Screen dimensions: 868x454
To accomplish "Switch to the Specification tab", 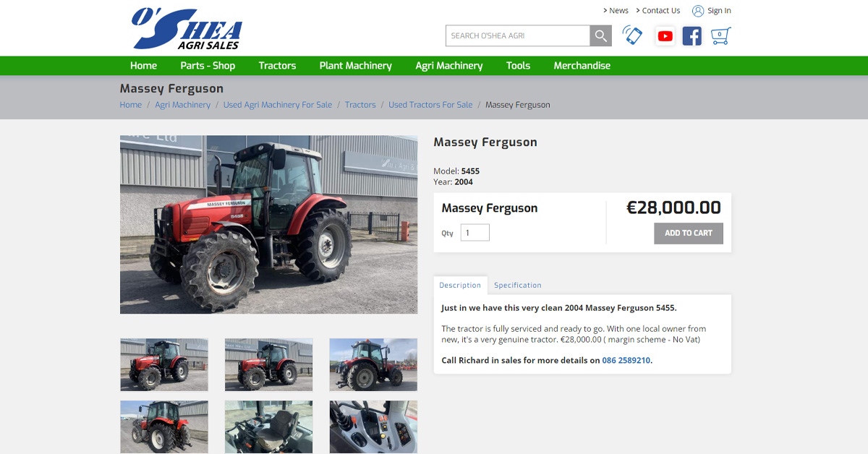I will point(518,285).
